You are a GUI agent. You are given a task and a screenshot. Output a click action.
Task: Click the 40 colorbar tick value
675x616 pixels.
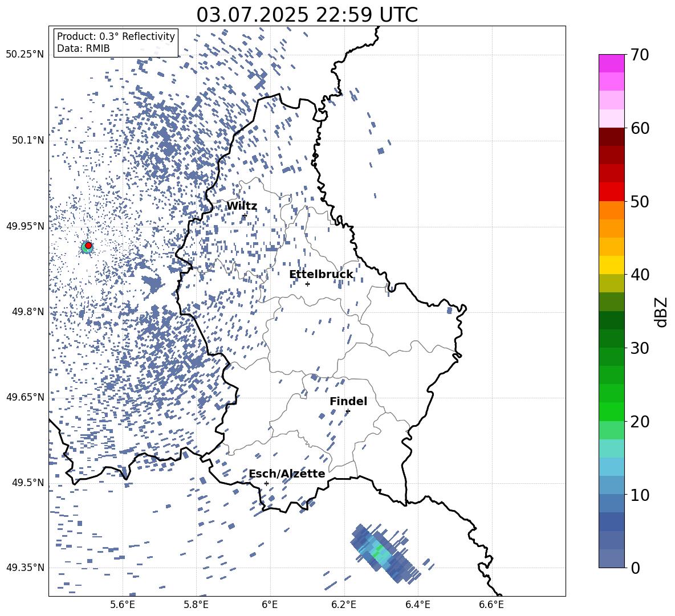tap(640, 275)
